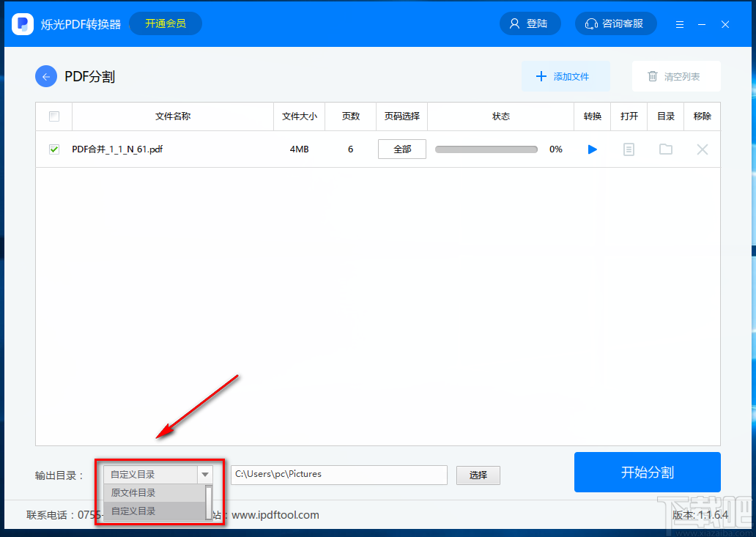756x537 pixels.
Task: Click the document icon under 打开 column
Action: pyautogui.click(x=629, y=149)
